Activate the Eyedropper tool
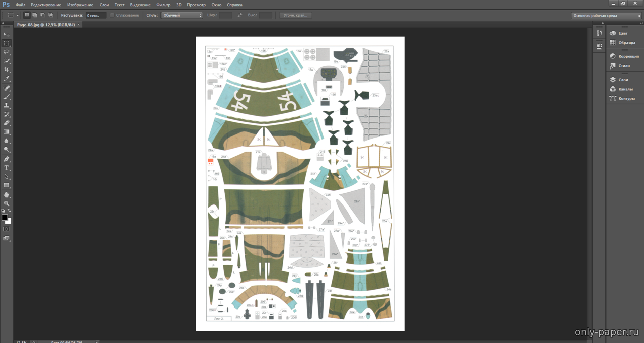 (7, 79)
